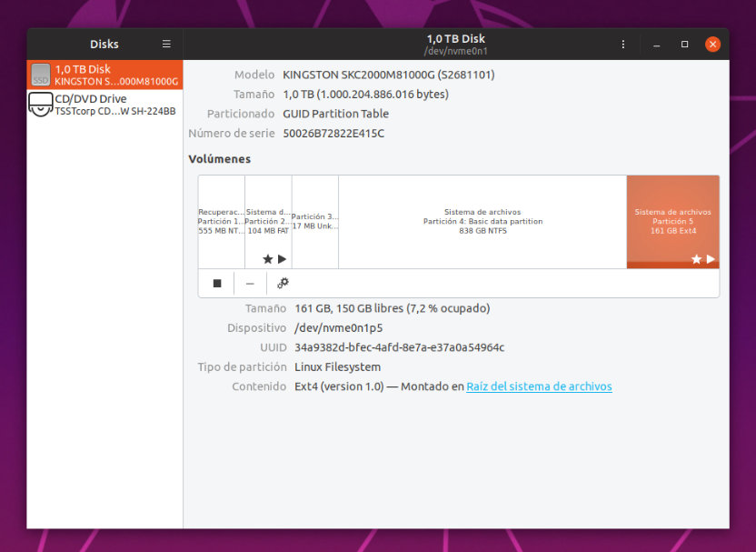This screenshot has width=756, height=552.
Task: Minimize the Disks window
Action: pyautogui.click(x=655, y=44)
